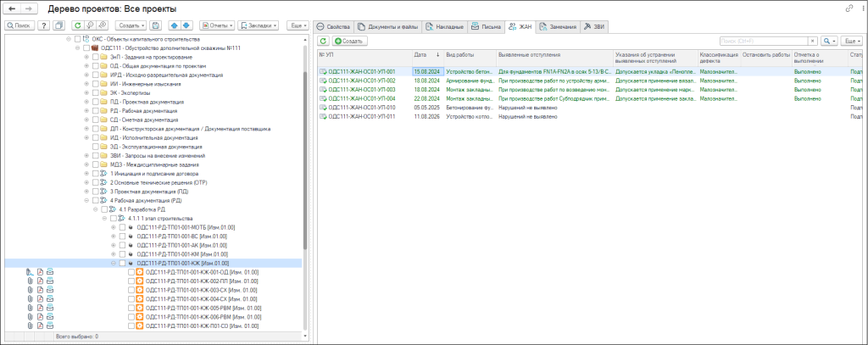Screen dimensions: 868x345
Task: Switch to the Документы и файлы tab
Action: pyautogui.click(x=388, y=26)
